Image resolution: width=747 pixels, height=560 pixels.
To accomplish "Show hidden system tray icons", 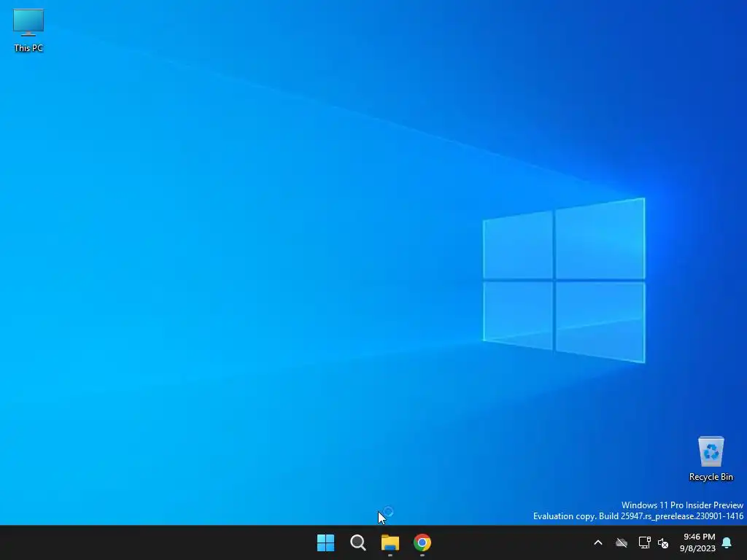I will [x=598, y=542].
